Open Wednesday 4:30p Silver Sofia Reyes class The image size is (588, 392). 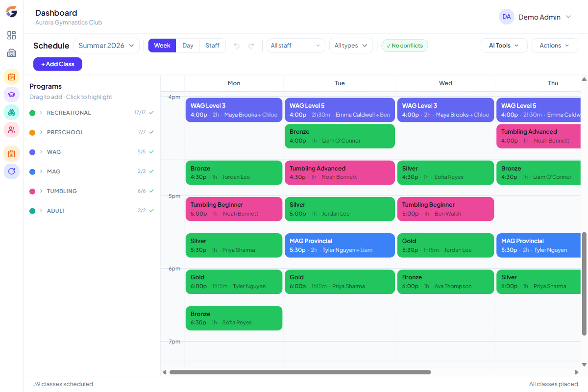pos(445,172)
